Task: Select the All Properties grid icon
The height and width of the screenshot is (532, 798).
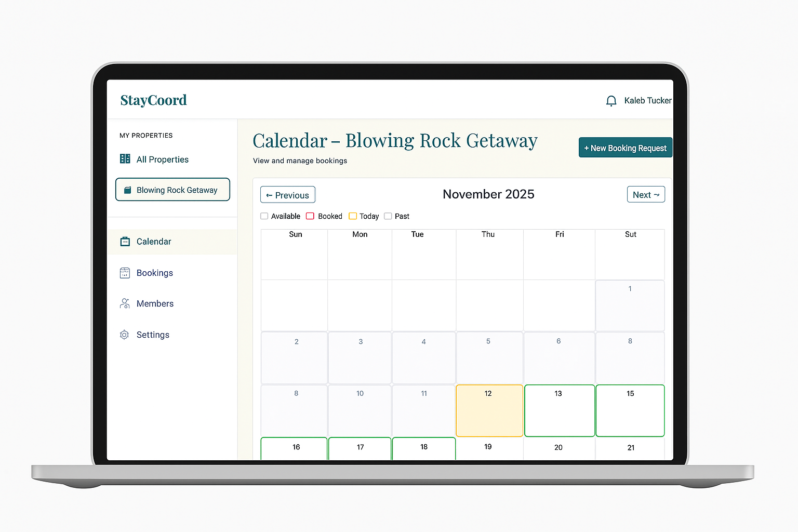Action: [x=125, y=159]
